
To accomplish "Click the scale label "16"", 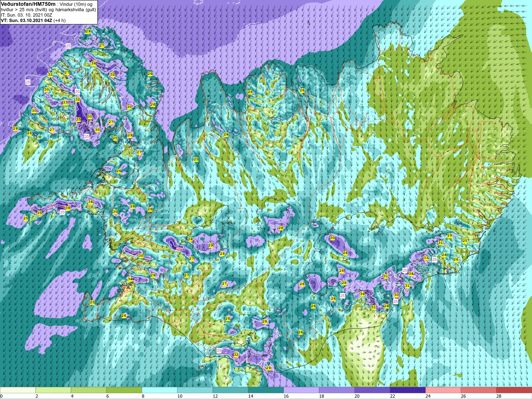I will pos(286,397).
